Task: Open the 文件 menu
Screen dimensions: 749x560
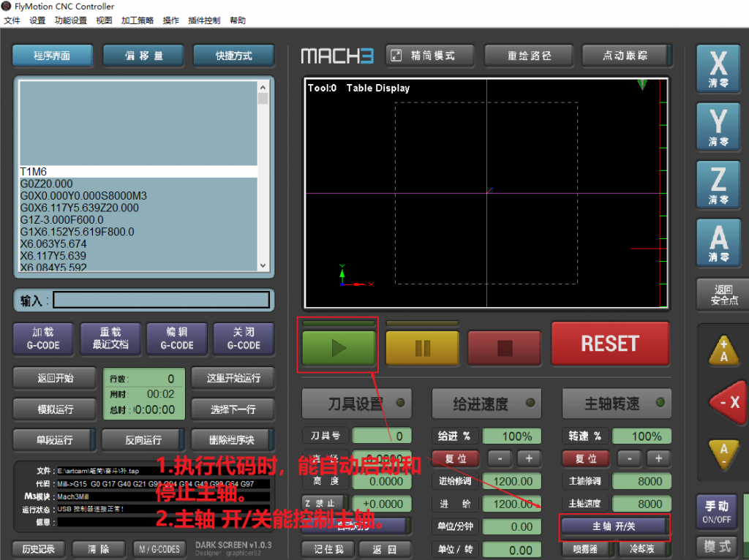Action: tap(12, 20)
